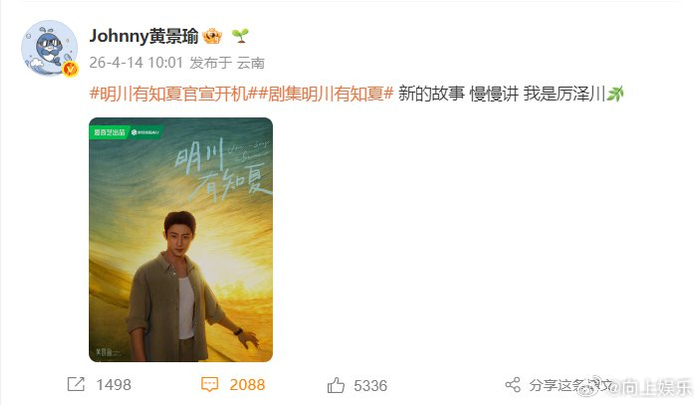The height and width of the screenshot is (405, 700).
Task: Click the green sprout badge icon
Action: click(240, 36)
